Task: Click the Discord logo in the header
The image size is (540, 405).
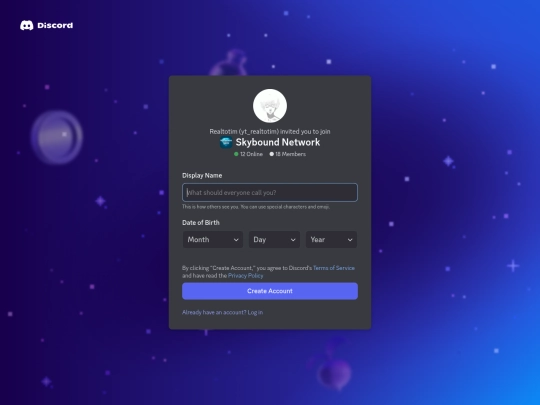Action: pyautogui.click(x=46, y=25)
